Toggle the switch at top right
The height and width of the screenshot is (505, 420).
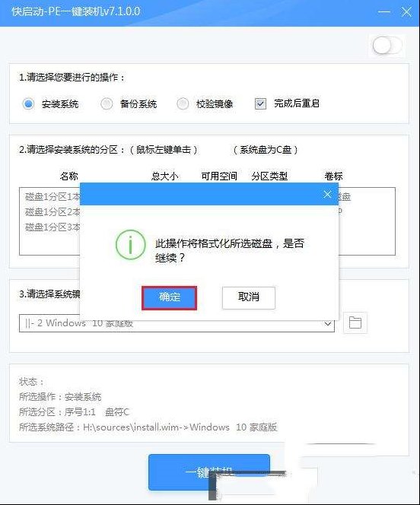(x=387, y=46)
